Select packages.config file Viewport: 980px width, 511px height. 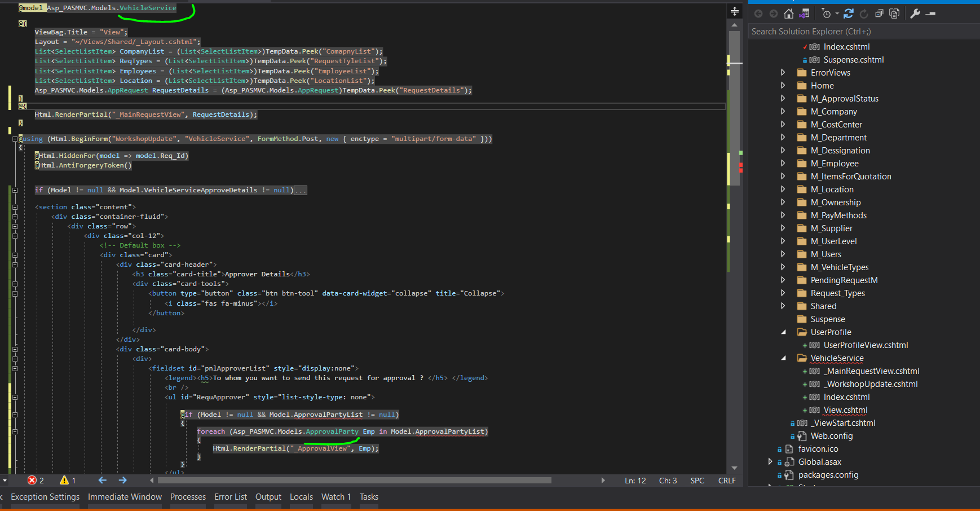[828, 475]
